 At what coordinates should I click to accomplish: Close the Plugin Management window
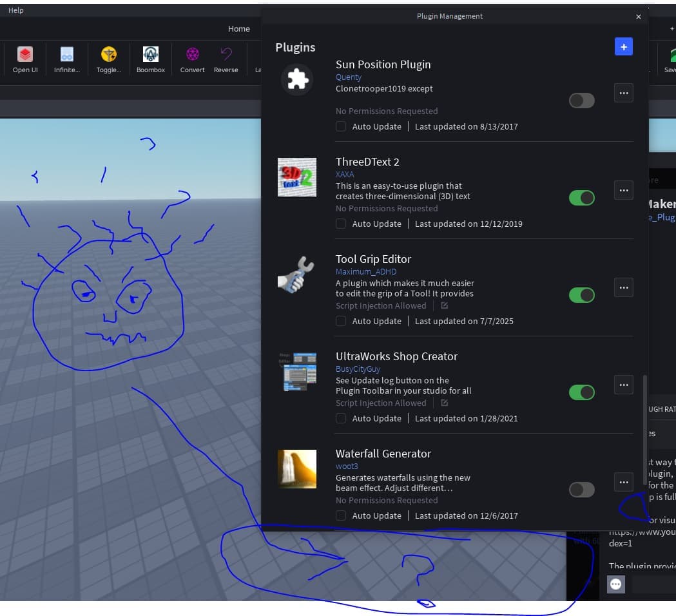[x=639, y=16]
